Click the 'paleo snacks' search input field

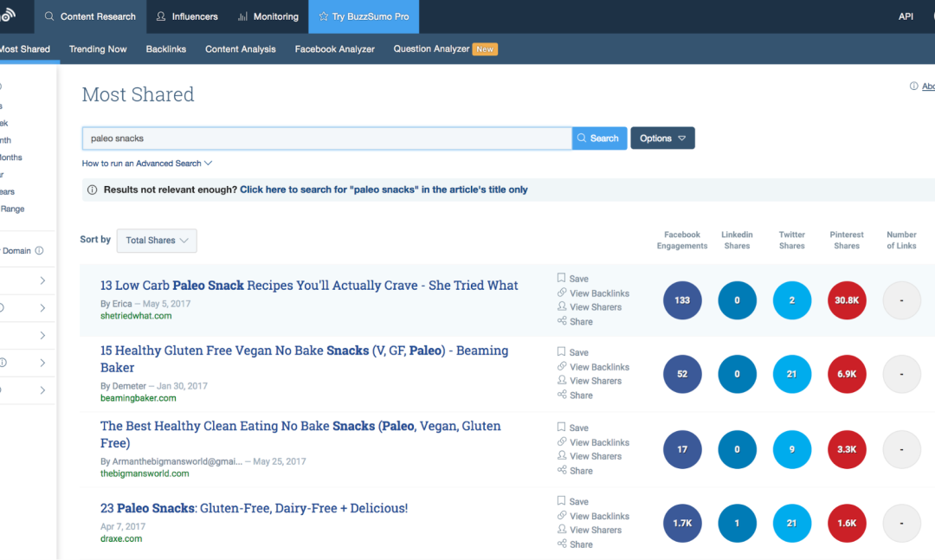pyautogui.click(x=326, y=138)
